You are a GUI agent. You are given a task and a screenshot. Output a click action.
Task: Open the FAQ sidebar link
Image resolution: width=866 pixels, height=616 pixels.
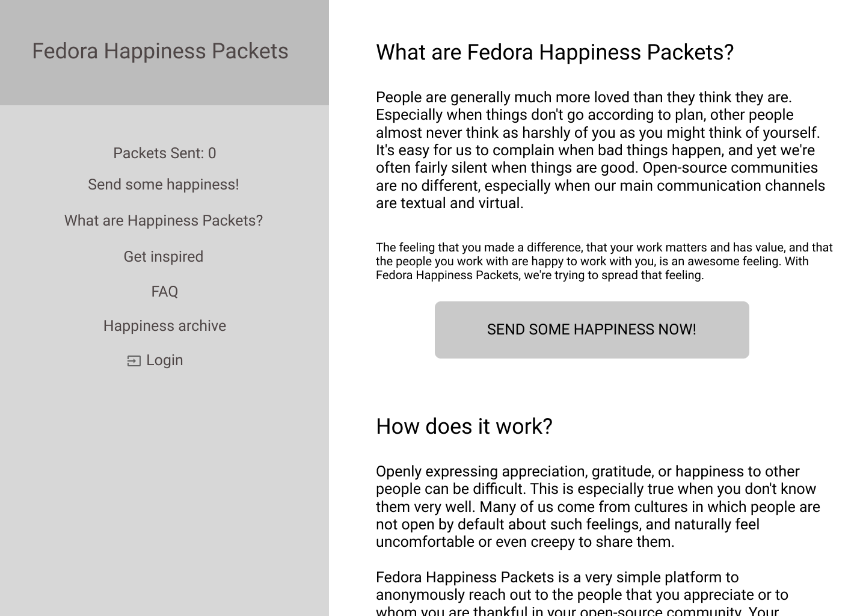[x=164, y=292]
